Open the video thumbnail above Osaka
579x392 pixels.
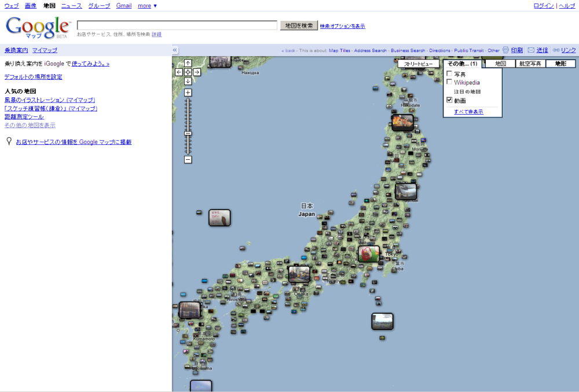(299, 274)
